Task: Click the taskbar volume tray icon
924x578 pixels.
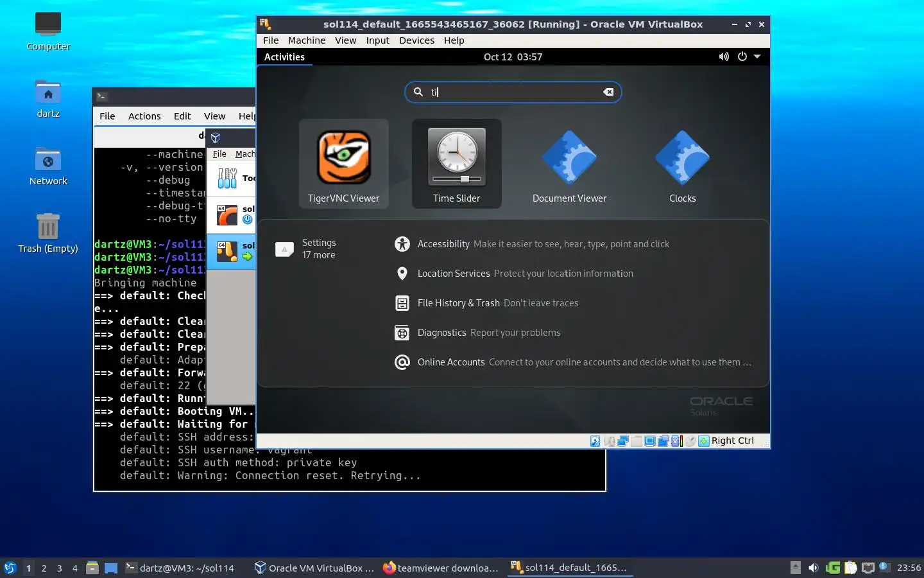Action: point(814,568)
